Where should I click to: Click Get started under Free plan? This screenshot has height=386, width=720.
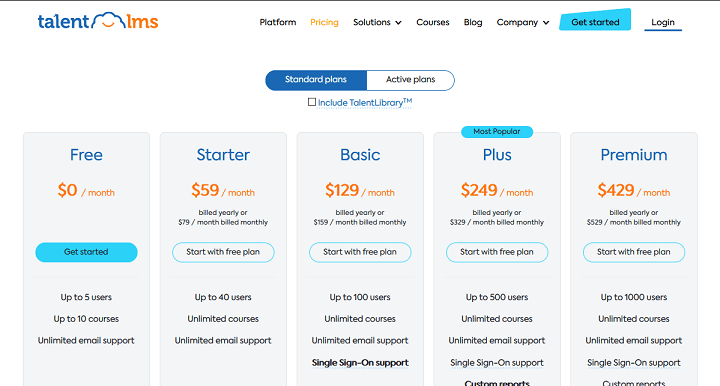pos(86,252)
